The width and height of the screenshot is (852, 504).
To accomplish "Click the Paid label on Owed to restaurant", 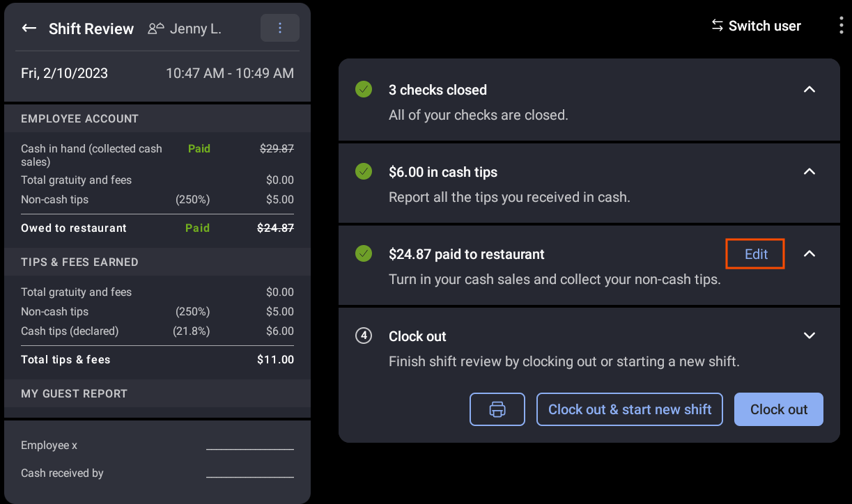I will 197,228.
